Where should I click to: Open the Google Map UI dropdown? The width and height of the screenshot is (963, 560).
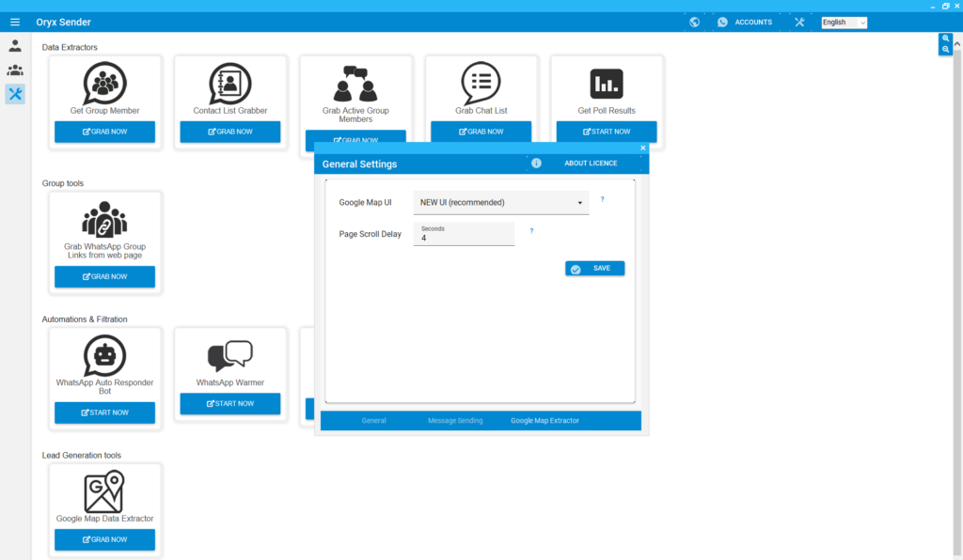pos(501,202)
